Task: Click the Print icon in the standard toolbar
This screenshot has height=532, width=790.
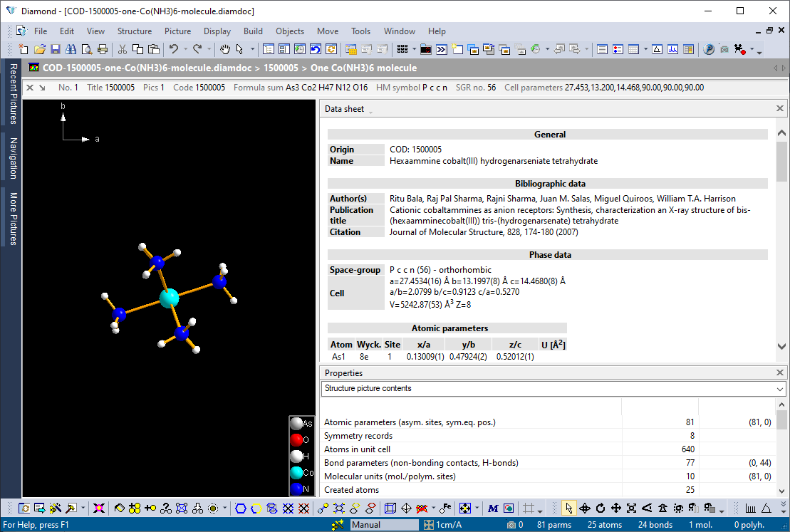Action: point(101,48)
